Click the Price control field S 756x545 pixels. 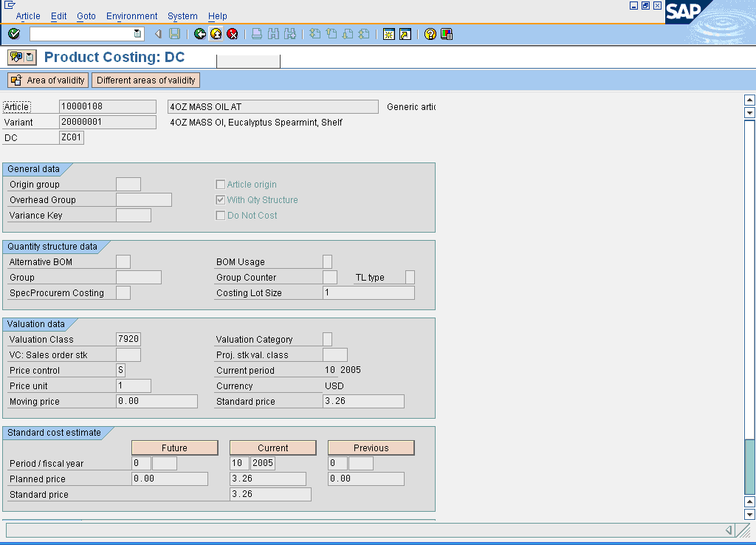(120, 370)
